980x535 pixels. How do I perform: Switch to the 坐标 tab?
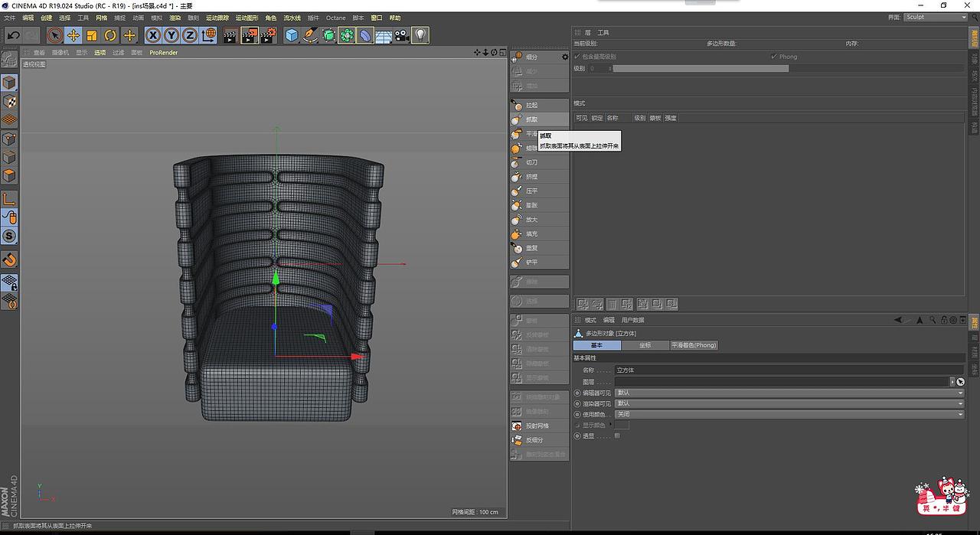click(645, 345)
